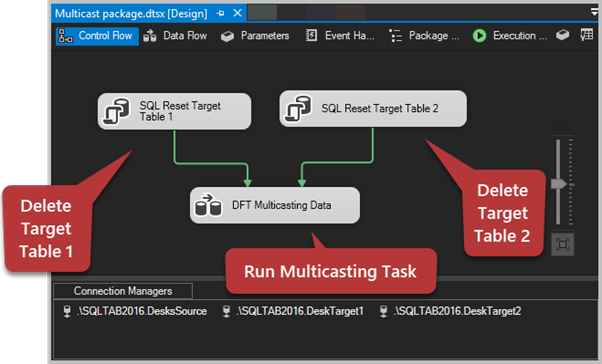The height and width of the screenshot is (364, 602).
Task: Select the .\SQLTAB2016.DeskTarget1 connection manager
Action: pos(293,311)
